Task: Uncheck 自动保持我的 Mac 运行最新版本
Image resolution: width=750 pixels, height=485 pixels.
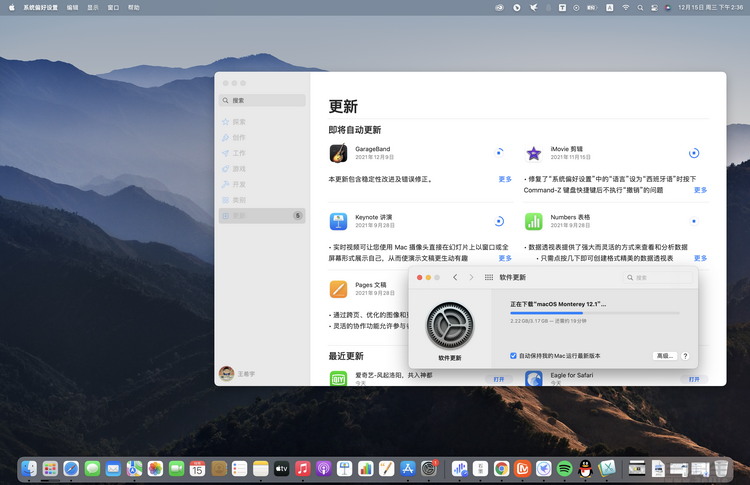Action: coord(513,356)
